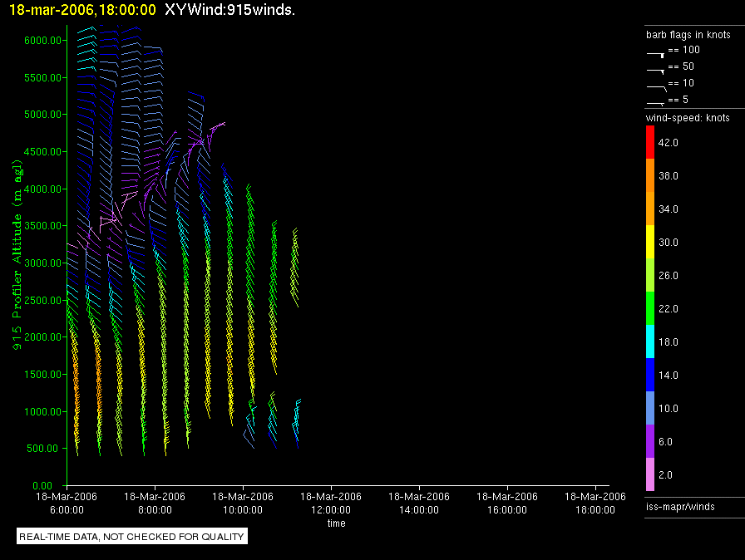Select the pink 2.0 knots swatch

click(650, 474)
